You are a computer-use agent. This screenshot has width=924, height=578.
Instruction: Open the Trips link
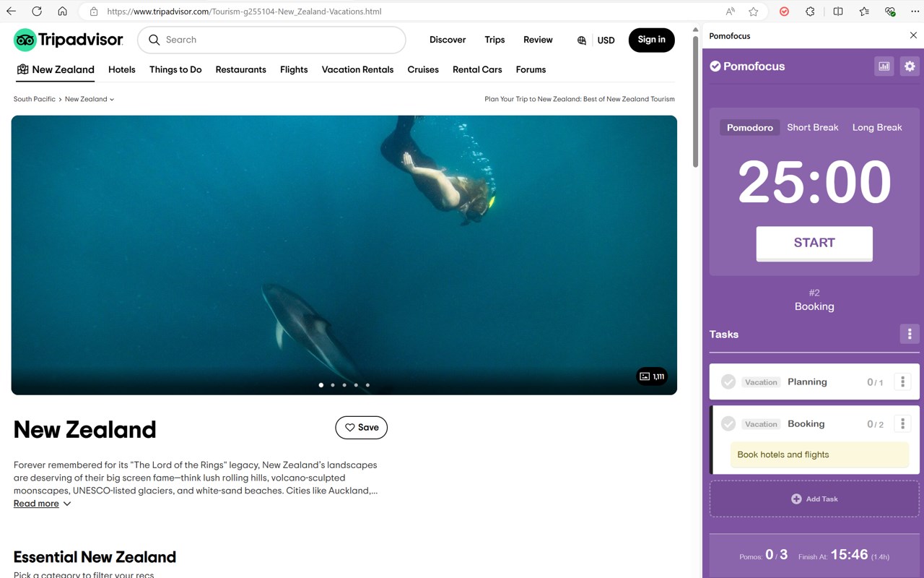point(494,40)
